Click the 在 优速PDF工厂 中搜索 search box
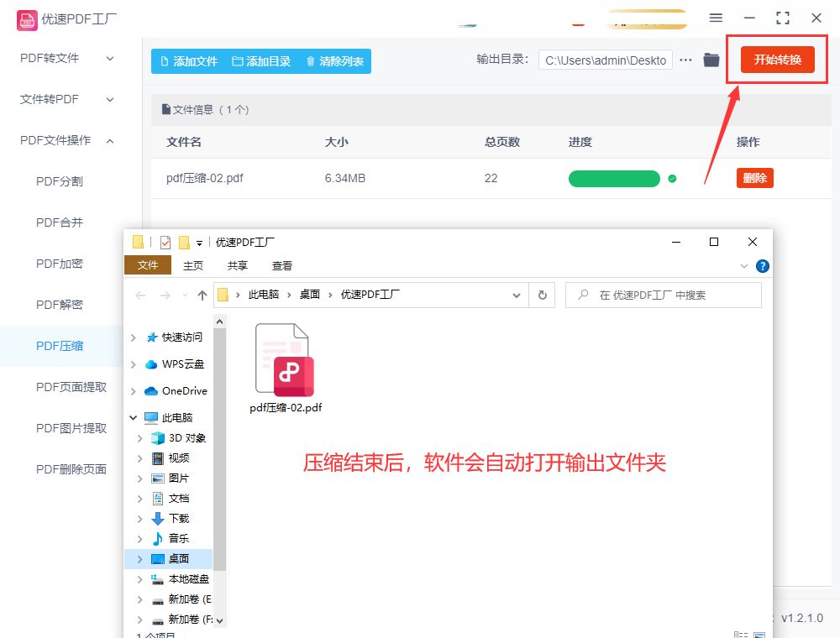840x638 pixels. click(664, 295)
